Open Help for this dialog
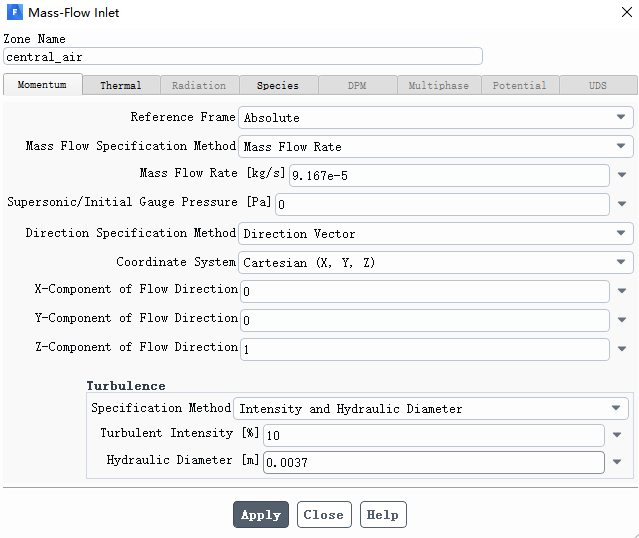The height and width of the screenshot is (538, 639). tap(383, 515)
